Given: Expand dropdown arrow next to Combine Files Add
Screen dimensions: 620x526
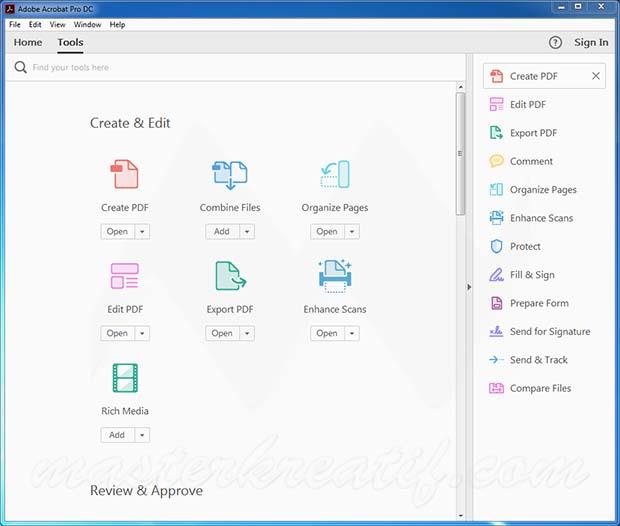Looking at the screenshot, I should click(247, 231).
